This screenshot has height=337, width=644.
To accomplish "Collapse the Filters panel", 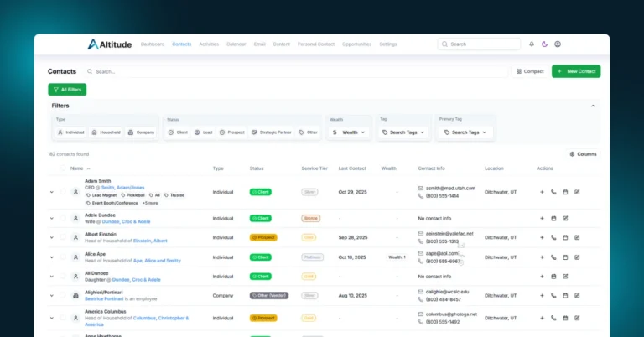I will 593,106.
